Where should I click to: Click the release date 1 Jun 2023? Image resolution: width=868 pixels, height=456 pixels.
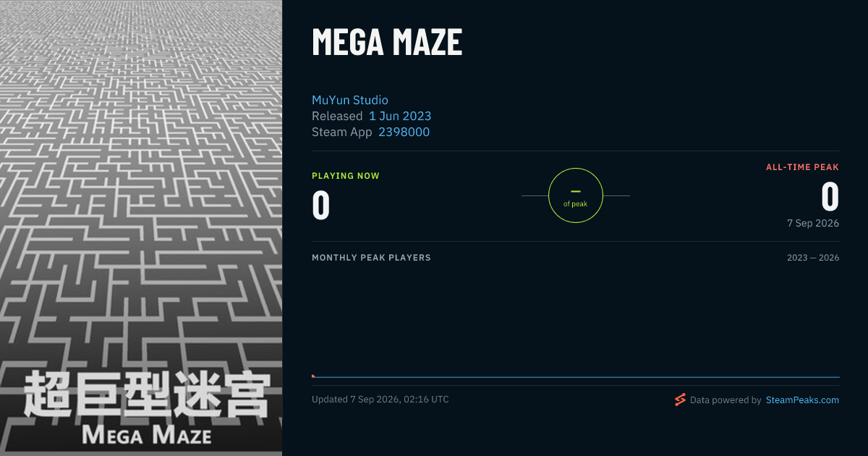[400, 116]
